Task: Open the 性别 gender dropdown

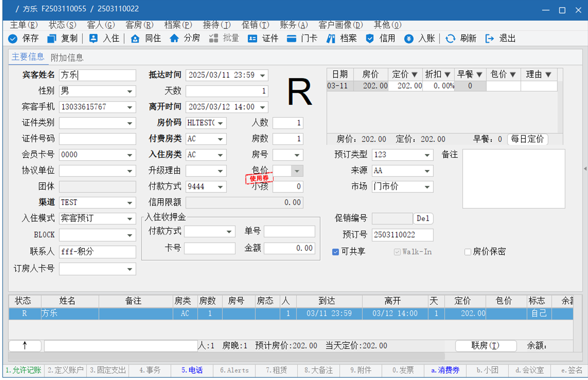Action: click(130, 91)
